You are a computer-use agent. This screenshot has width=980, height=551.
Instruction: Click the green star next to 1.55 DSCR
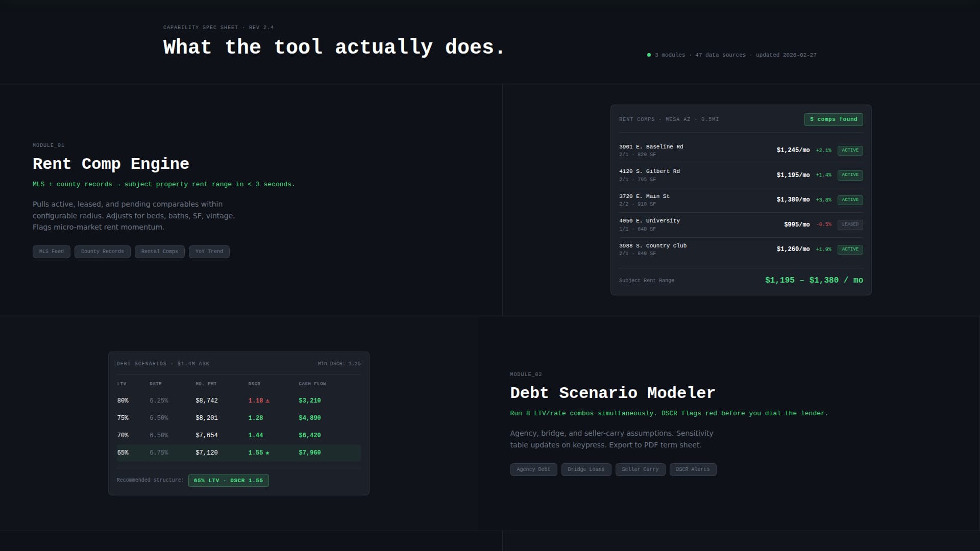click(x=267, y=453)
